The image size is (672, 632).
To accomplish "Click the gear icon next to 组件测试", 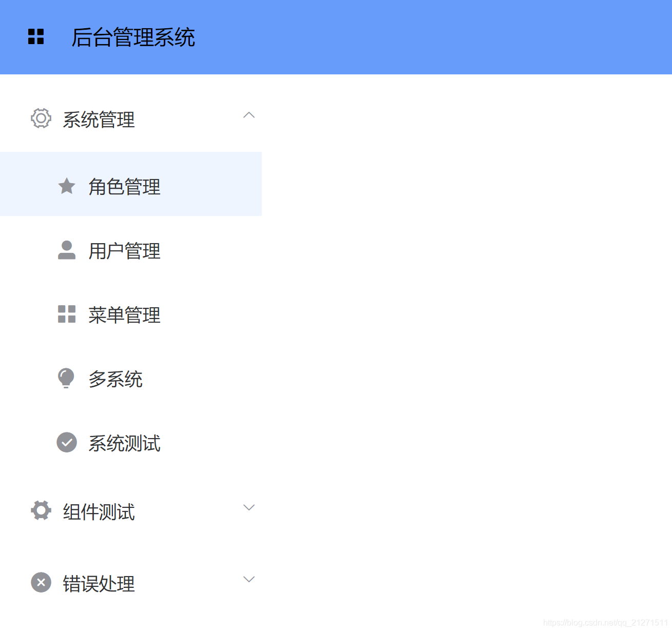I will point(41,510).
